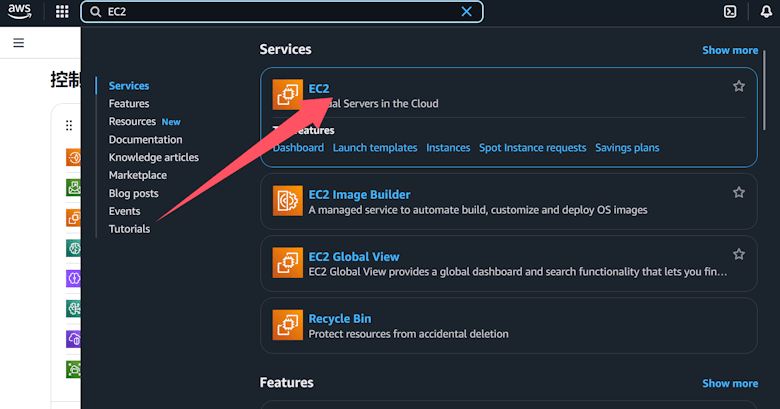This screenshot has height=409, width=780.
Task: Open the services grid menu icon
Action: (62, 11)
